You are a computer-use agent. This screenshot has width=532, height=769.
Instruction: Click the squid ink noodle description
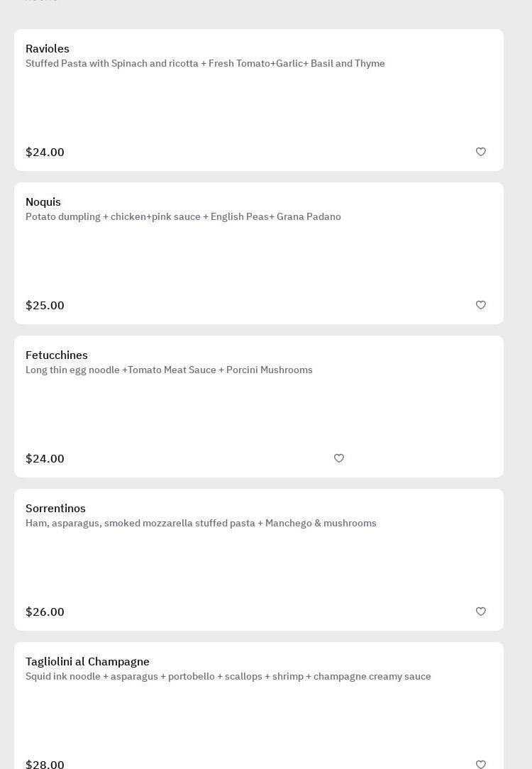pos(228,677)
